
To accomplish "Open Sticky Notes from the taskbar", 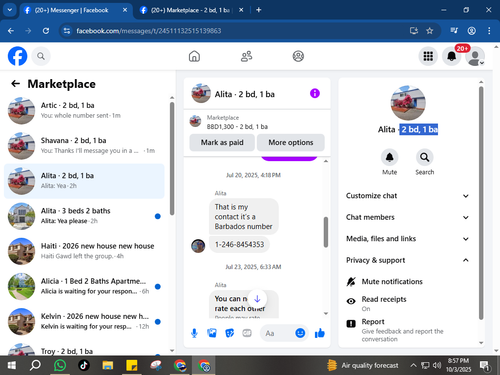I will 132,365.
